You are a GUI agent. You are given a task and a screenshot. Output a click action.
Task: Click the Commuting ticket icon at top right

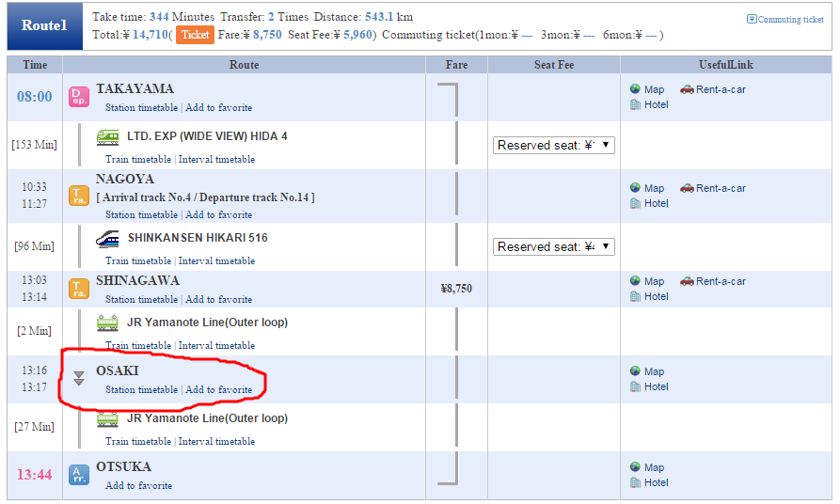[x=752, y=20]
